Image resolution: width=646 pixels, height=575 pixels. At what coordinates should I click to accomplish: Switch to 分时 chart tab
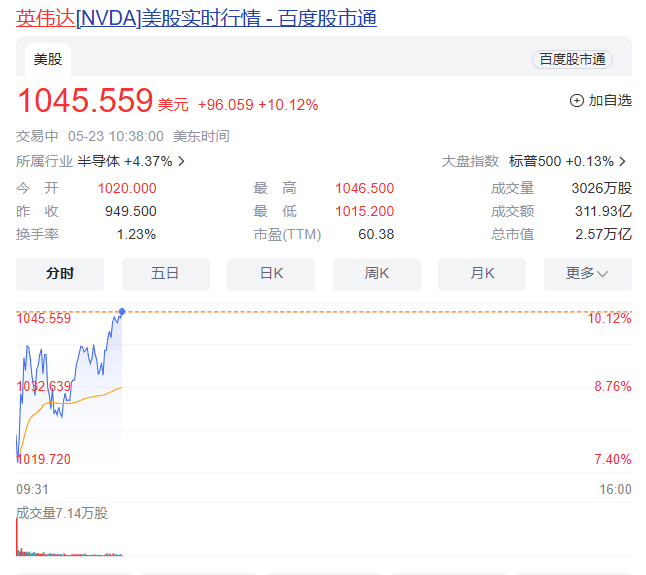click(60, 274)
